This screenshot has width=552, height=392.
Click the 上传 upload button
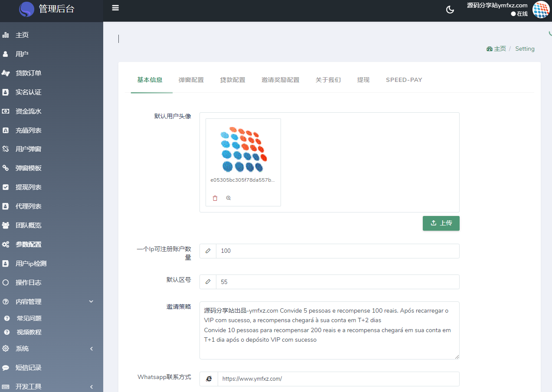(441, 223)
